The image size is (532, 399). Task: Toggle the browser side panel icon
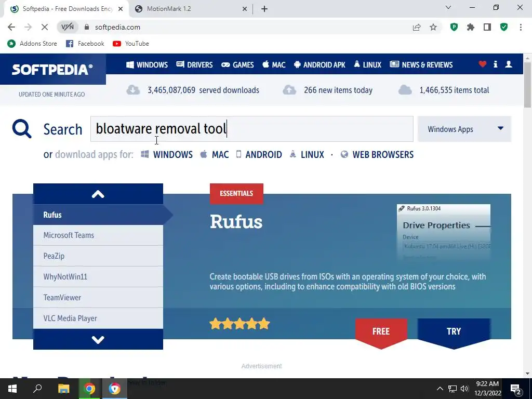(x=487, y=27)
